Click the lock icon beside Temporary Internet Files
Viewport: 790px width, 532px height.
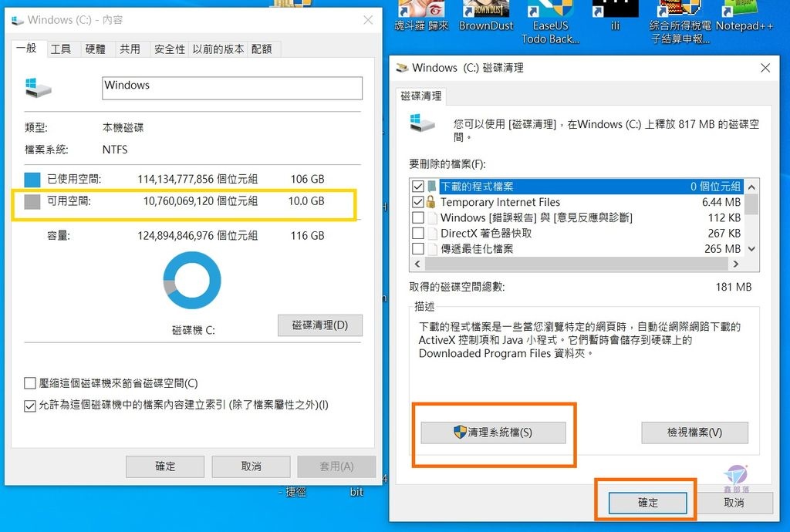click(x=430, y=202)
